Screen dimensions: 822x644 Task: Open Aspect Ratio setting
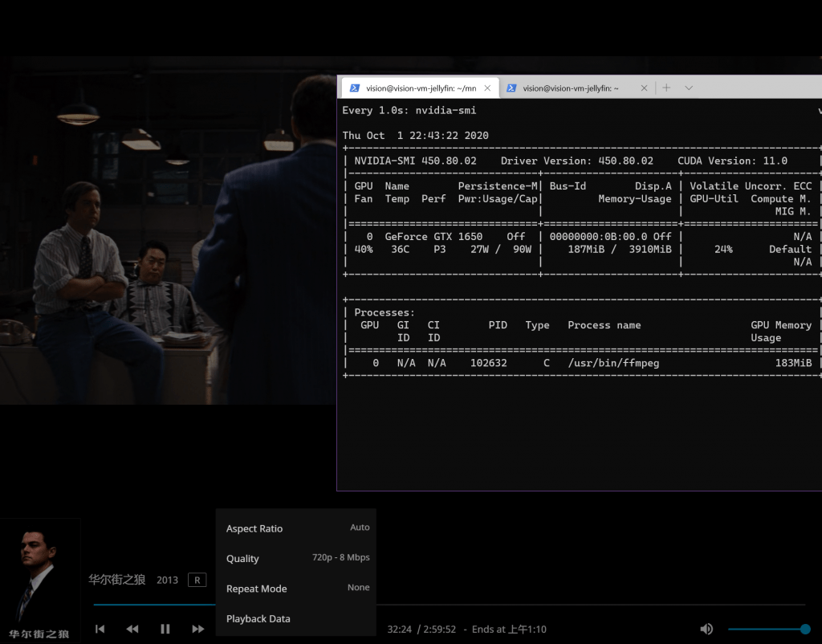[x=297, y=528]
